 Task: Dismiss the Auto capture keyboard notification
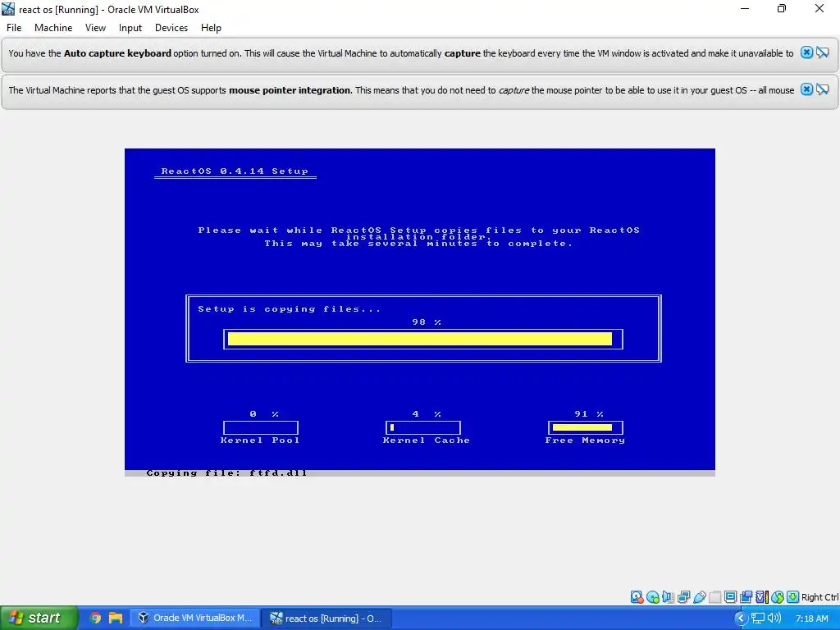(806, 52)
